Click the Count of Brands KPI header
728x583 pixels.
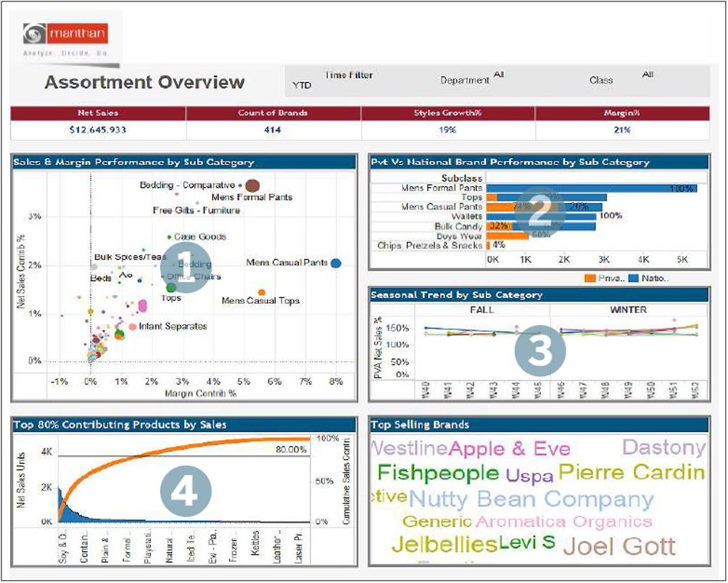273,113
